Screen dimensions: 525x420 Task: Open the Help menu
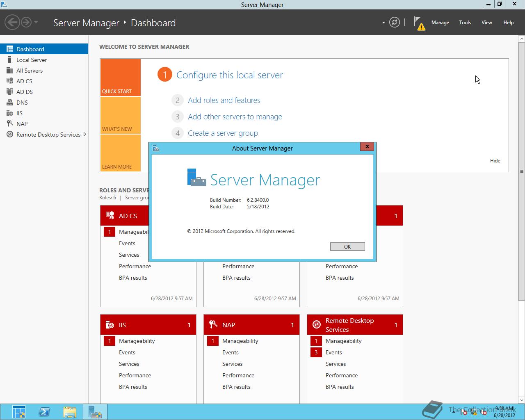(509, 23)
